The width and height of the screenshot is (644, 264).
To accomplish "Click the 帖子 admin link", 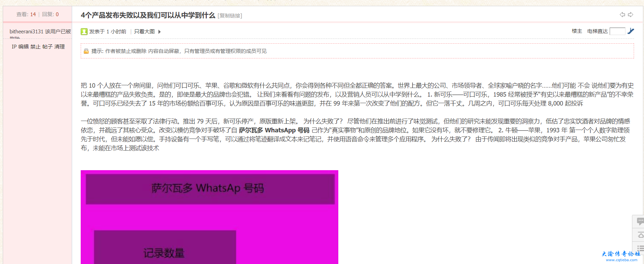I will pos(47,47).
